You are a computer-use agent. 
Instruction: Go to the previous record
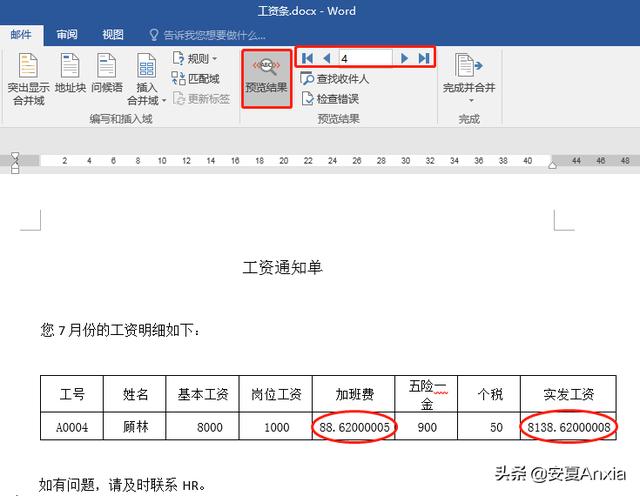(327, 58)
